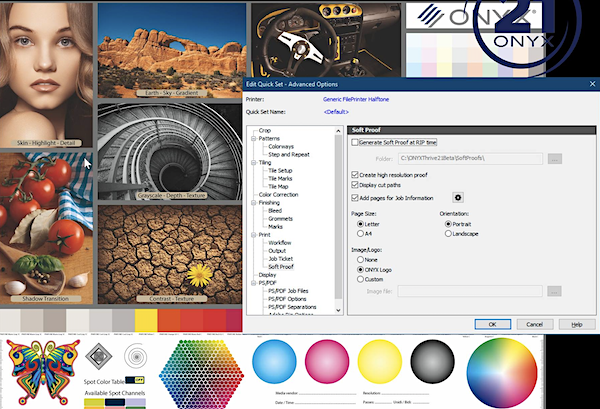Choose Portrait orientation

[x=448, y=224]
